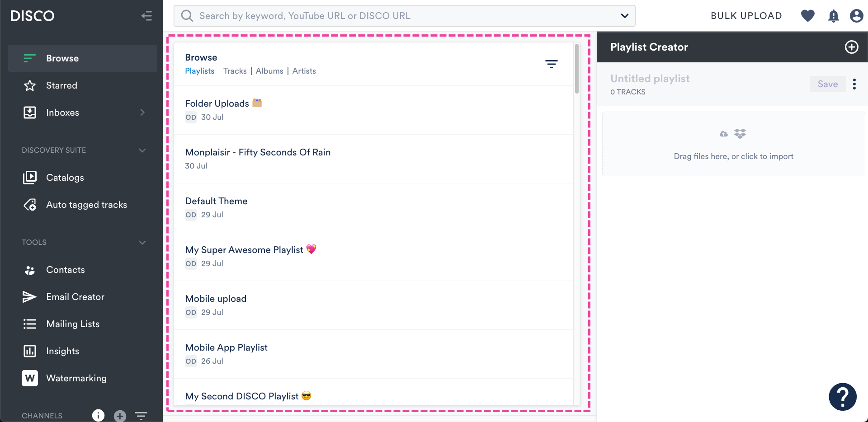Filter the Browse list with filter icon
Viewport: 868px width, 422px height.
pyautogui.click(x=551, y=64)
